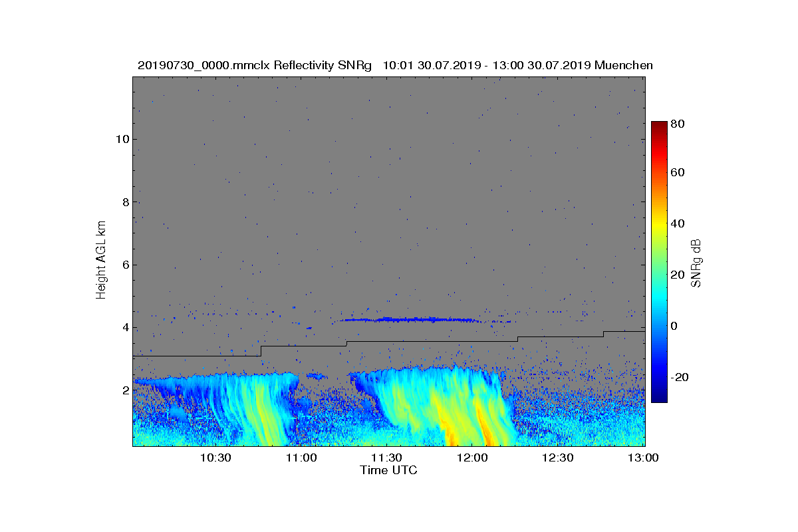
Task: Click the 13:00 time tick label
Action: [643, 458]
